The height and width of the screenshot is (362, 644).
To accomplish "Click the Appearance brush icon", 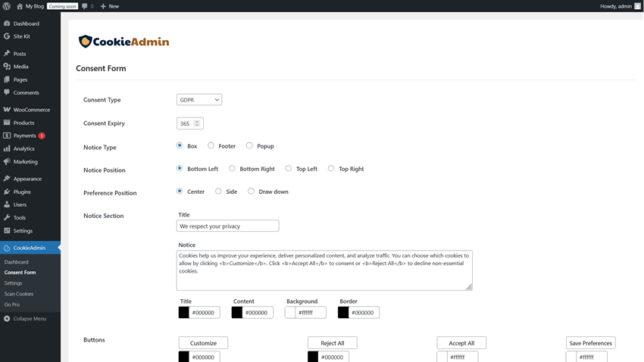I will 7,179.
